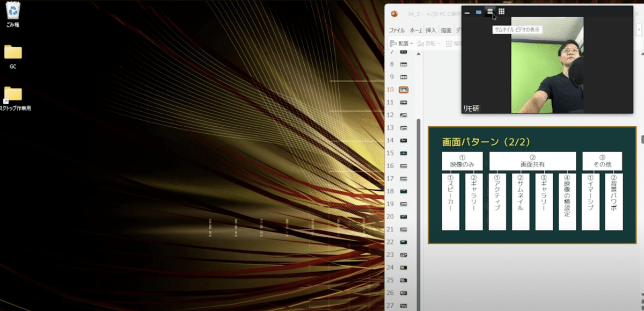Viewport: 644px width, 311px height.
Task: Switch Zoom panel to blue speaker view icon
Action: coord(478,12)
